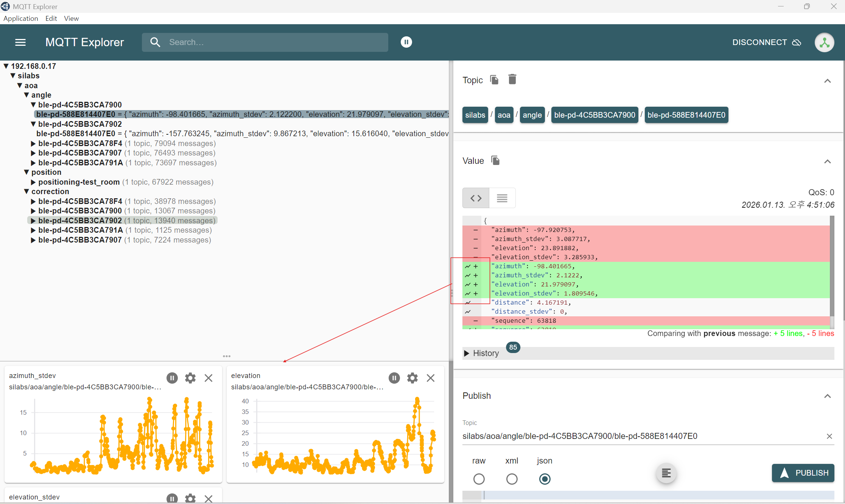Open the Edit menu
The height and width of the screenshot is (504, 845).
pyautogui.click(x=51, y=19)
